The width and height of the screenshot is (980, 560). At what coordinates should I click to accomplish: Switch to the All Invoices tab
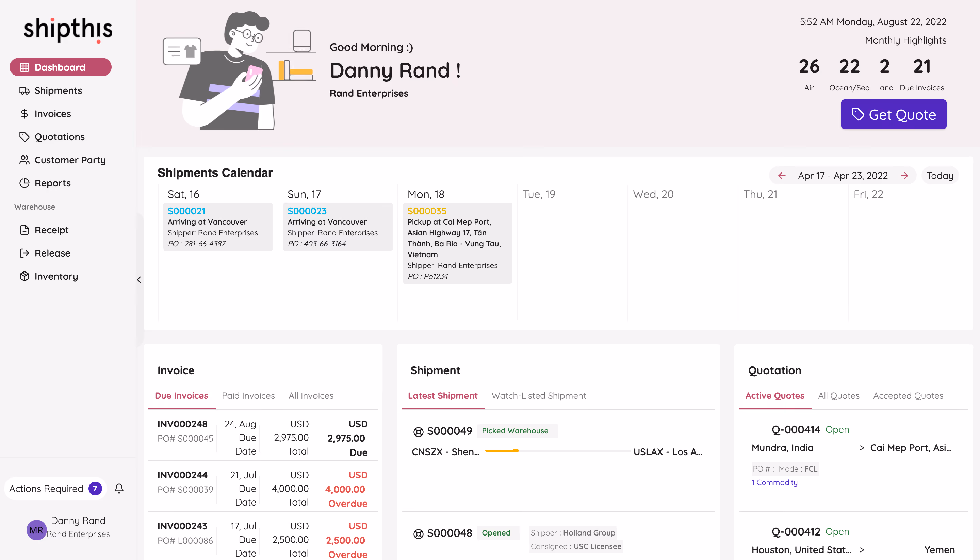pyautogui.click(x=311, y=396)
